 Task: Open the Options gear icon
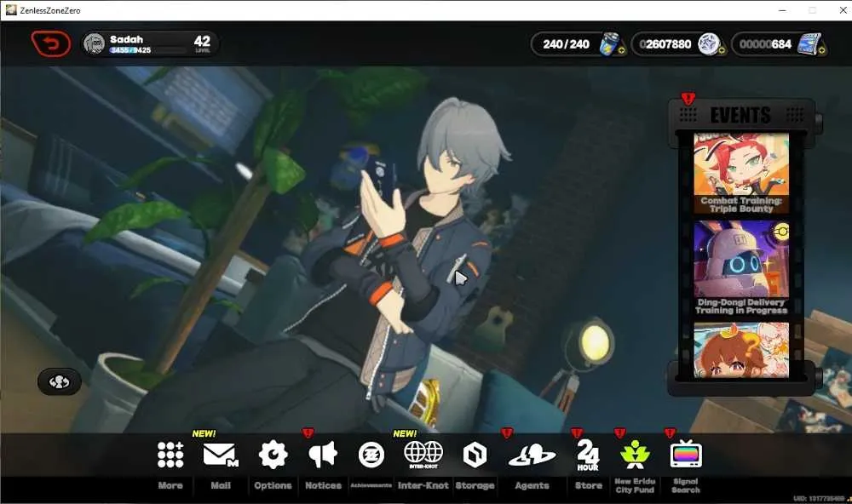[x=273, y=454]
